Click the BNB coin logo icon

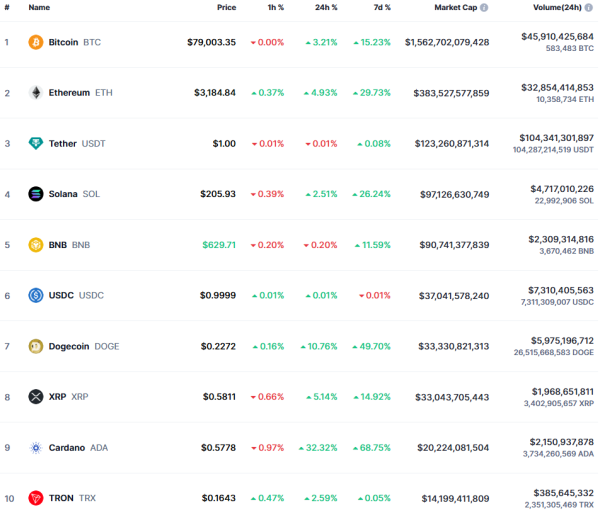[x=36, y=245]
